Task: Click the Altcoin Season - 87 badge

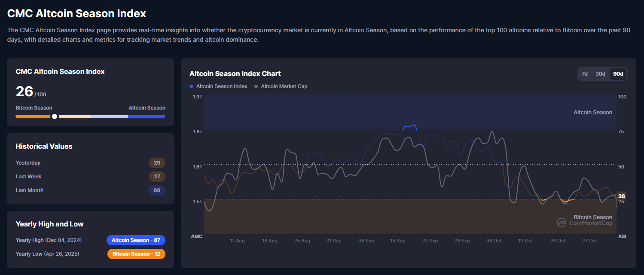Action: pyautogui.click(x=136, y=240)
